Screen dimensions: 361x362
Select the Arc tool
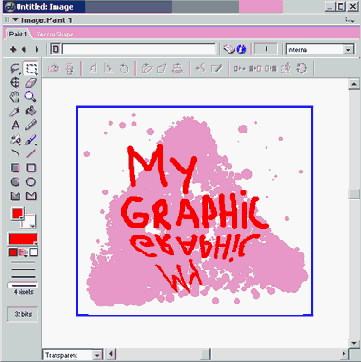tap(15, 153)
